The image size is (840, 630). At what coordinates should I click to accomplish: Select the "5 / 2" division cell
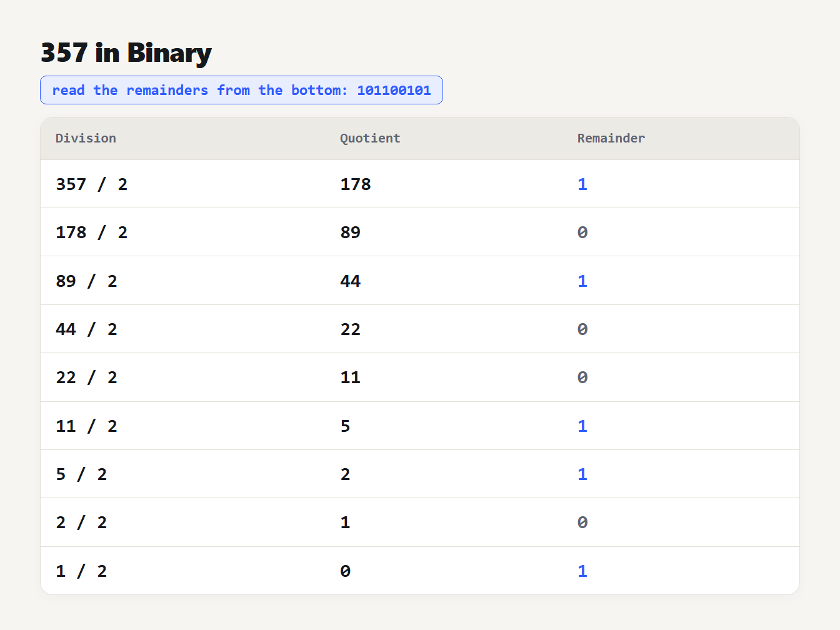[x=81, y=474]
